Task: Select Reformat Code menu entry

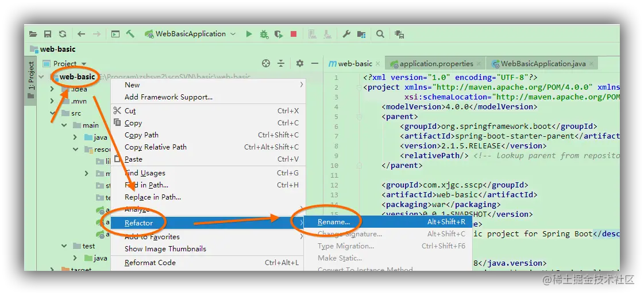Action: [x=209, y=263]
